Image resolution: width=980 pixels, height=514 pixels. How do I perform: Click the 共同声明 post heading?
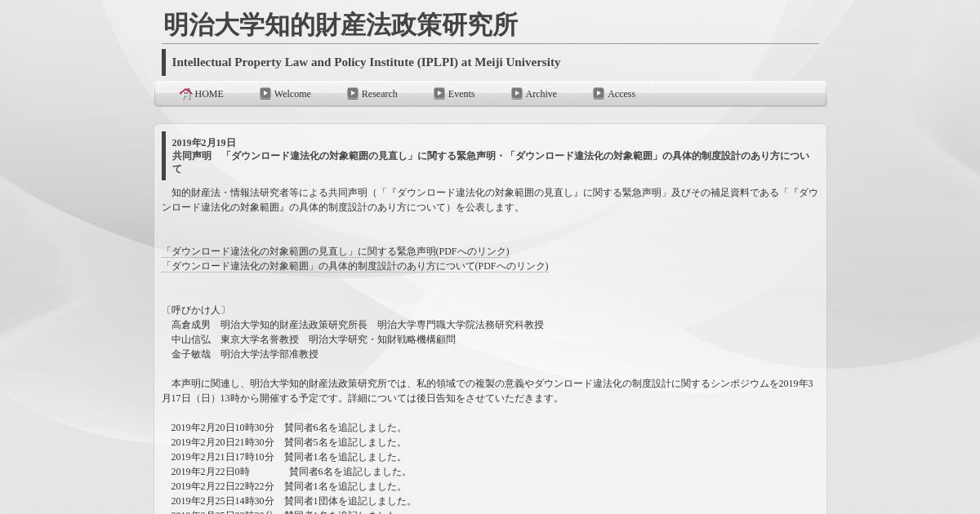coord(490,162)
